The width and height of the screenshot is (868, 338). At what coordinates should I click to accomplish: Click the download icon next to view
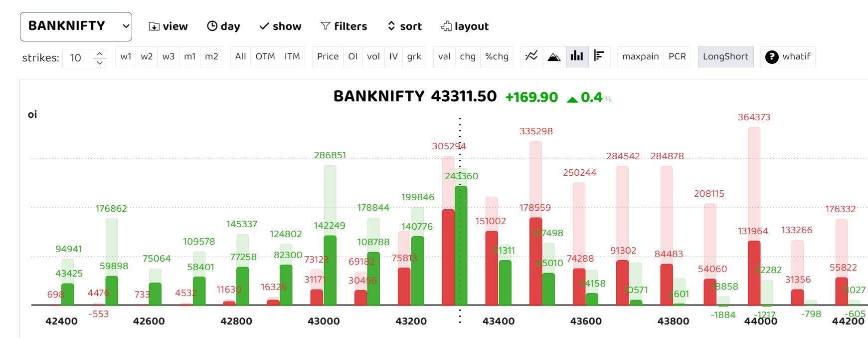click(x=154, y=26)
